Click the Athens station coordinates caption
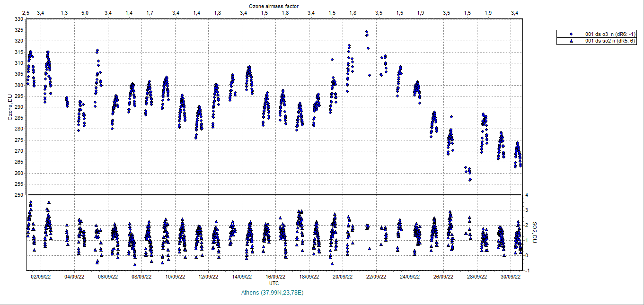Viewport: 644px width, 305px height. point(273,293)
